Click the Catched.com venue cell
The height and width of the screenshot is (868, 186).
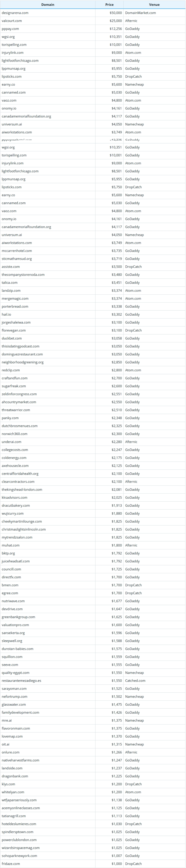point(135,681)
